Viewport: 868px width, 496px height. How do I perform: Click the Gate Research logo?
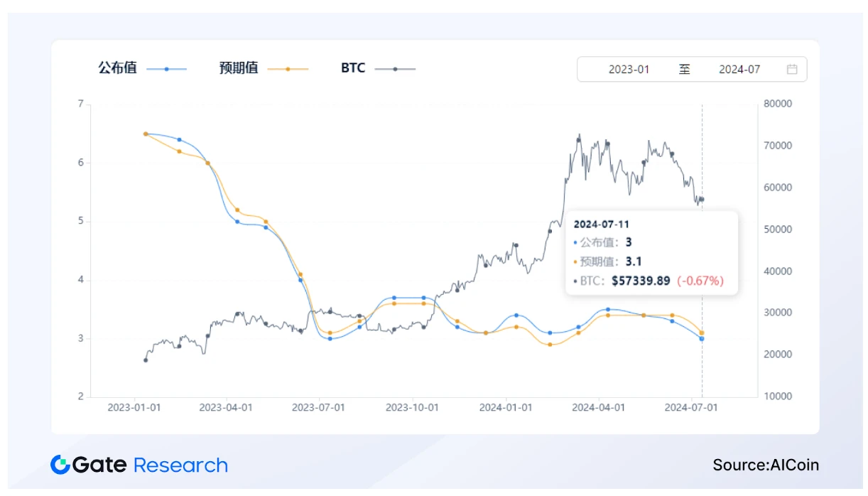click(139, 465)
